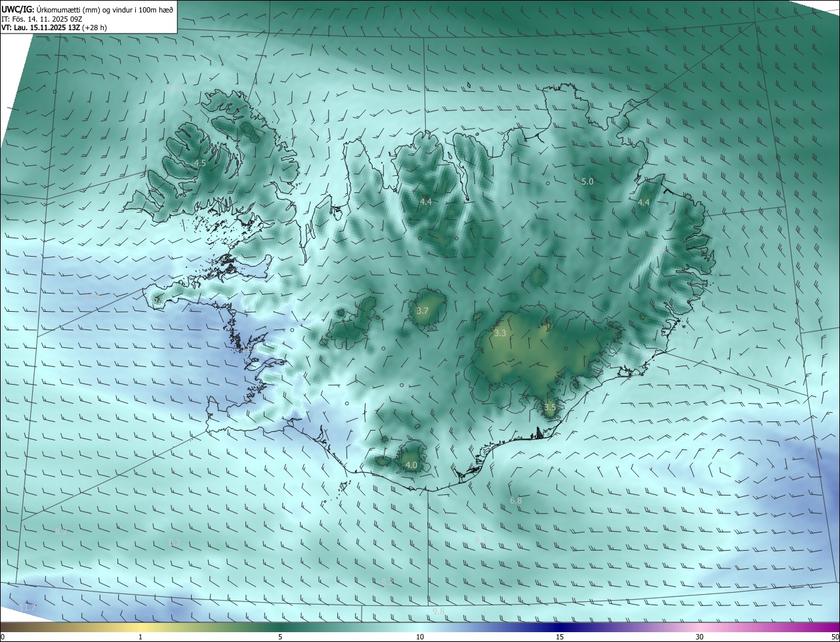The width and height of the screenshot is (840, 642).
Task: Click the 5.0 value on the map
Action: [587, 181]
